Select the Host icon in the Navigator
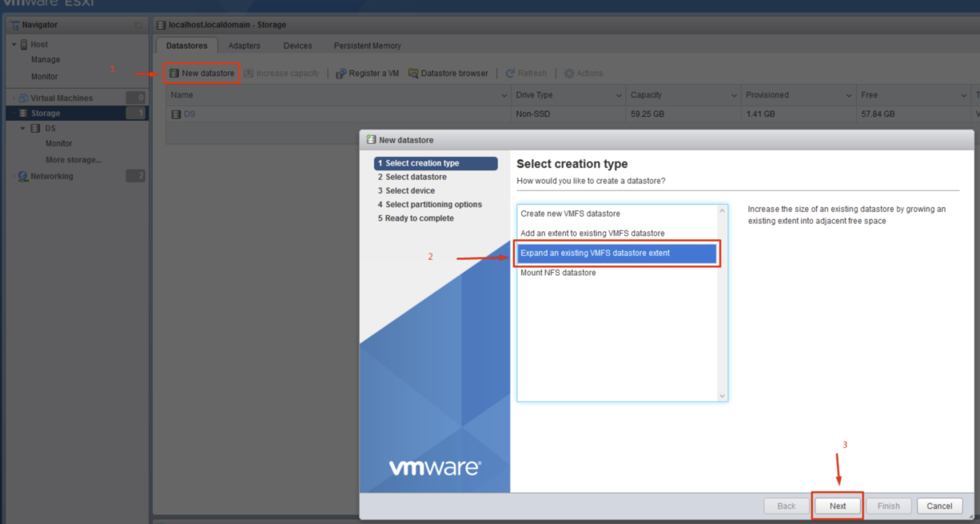The width and height of the screenshot is (980, 524). (24, 44)
